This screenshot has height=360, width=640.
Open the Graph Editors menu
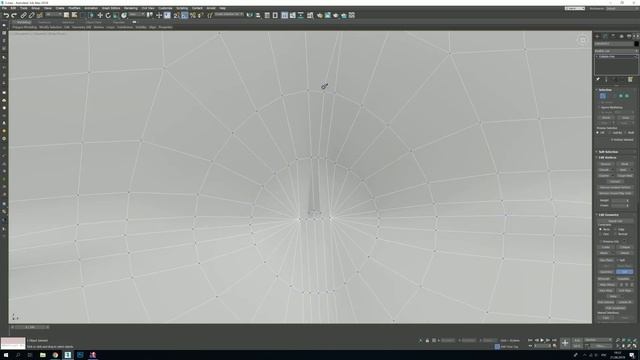click(x=111, y=8)
